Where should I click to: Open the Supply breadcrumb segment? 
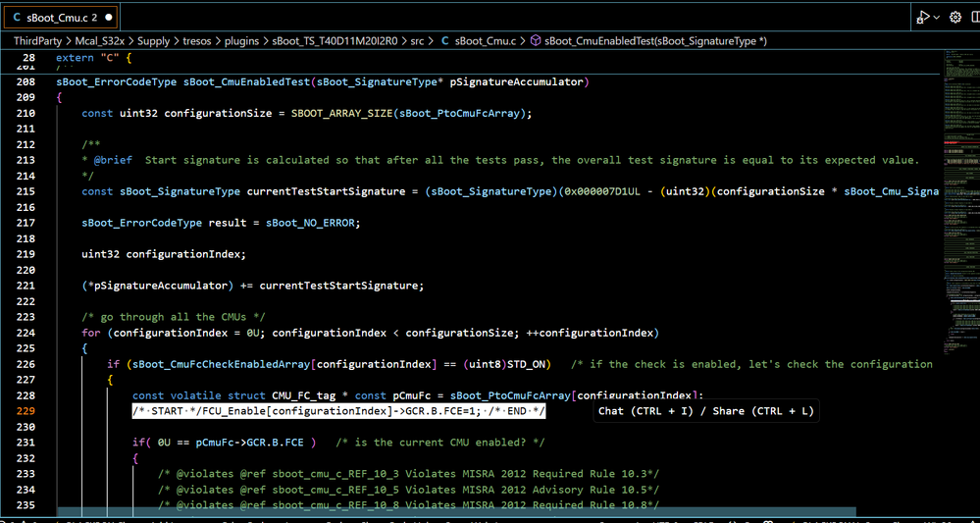pyautogui.click(x=154, y=41)
